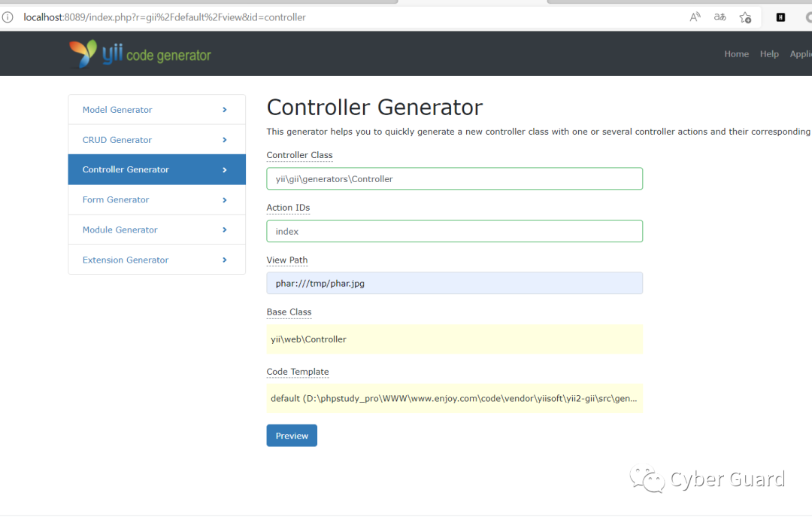Viewport: 812px width, 517px height.
Task: Focus the View Path input field
Action: point(454,283)
